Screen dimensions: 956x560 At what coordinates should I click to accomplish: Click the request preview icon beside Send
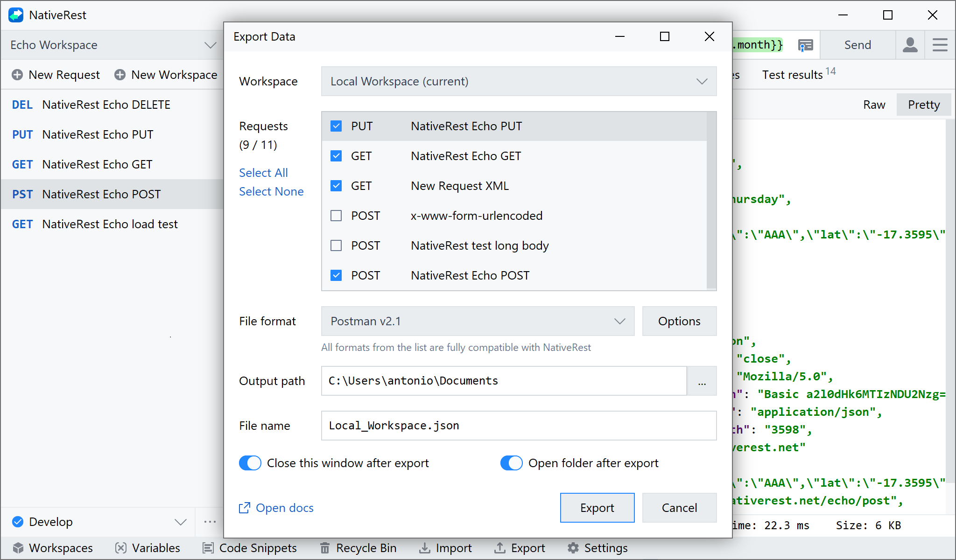coord(805,45)
